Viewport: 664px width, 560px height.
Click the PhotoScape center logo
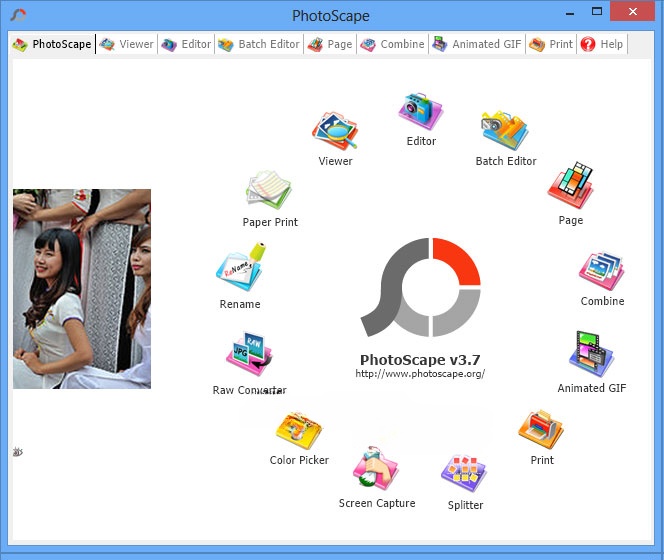pos(421,288)
